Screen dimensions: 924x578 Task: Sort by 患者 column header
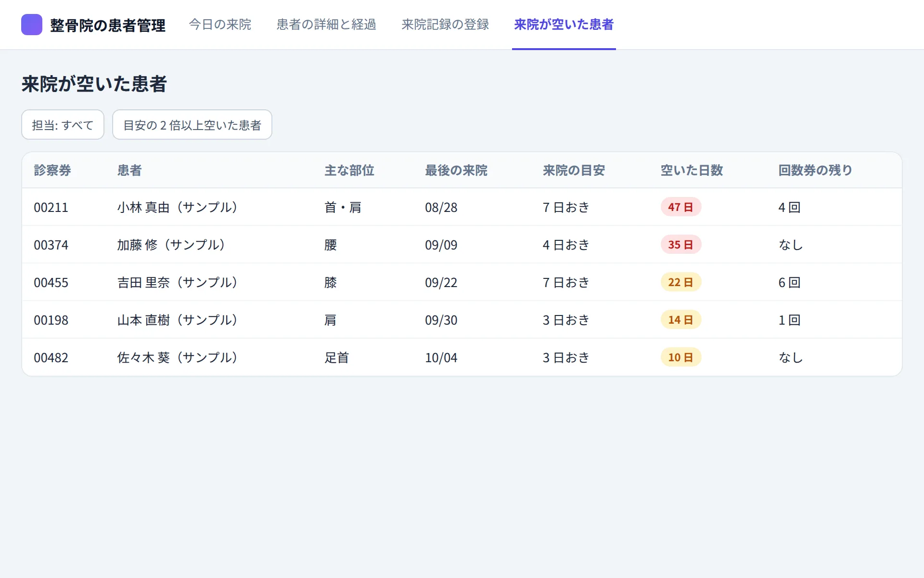click(x=129, y=170)
